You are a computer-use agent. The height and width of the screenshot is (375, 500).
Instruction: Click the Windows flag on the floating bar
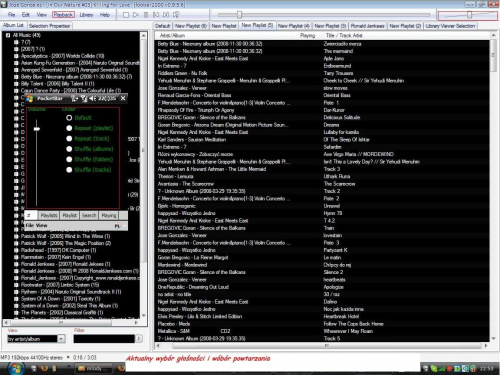pos(30,98)
